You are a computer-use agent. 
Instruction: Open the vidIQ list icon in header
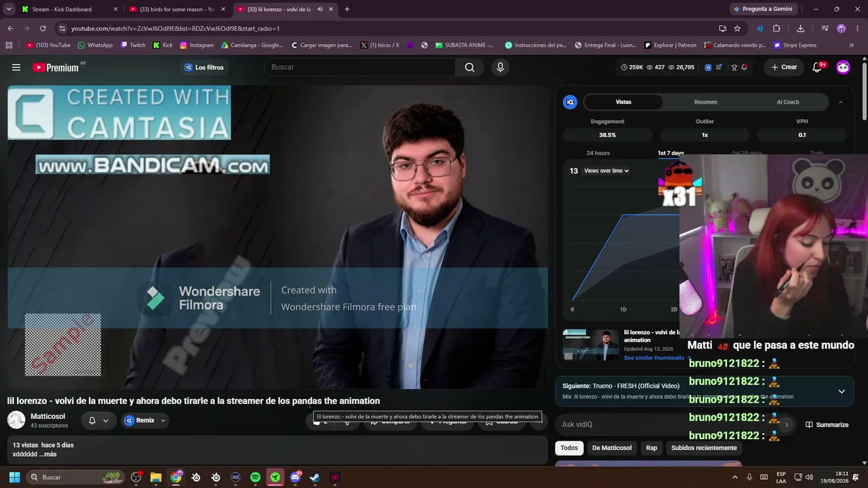click(x=719, y=67)
